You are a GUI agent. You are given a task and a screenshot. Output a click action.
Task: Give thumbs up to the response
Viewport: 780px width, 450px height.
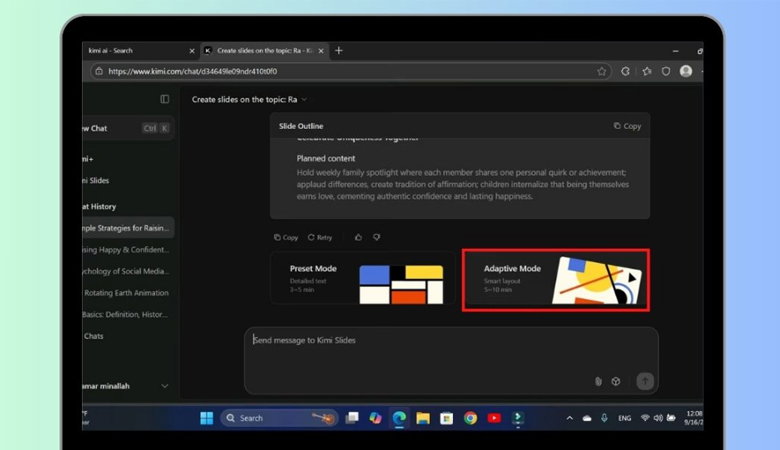[358, 237]
